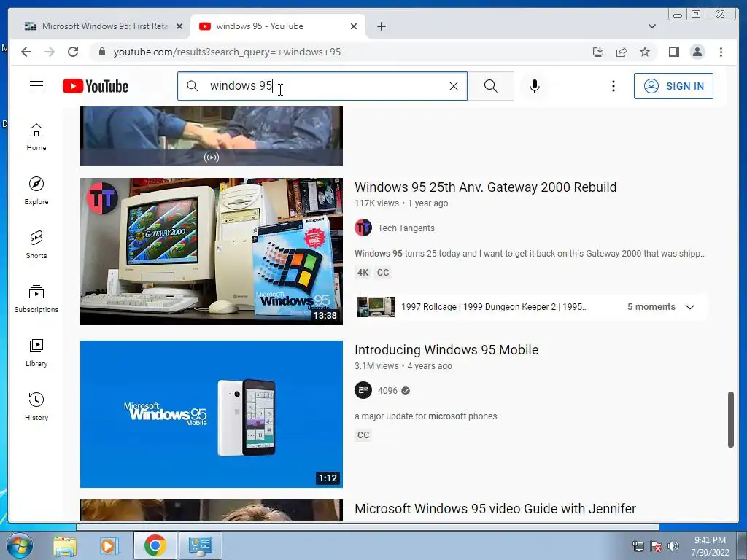Reload the page
This screenshot has width=747, height=560.
pyautogui.click(x=73, y=52)
